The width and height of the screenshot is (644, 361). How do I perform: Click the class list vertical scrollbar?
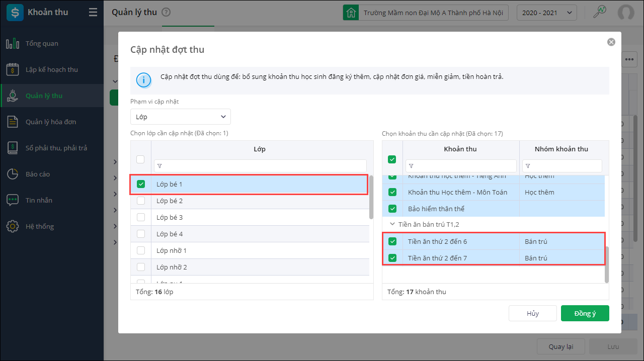pos(371,197)
